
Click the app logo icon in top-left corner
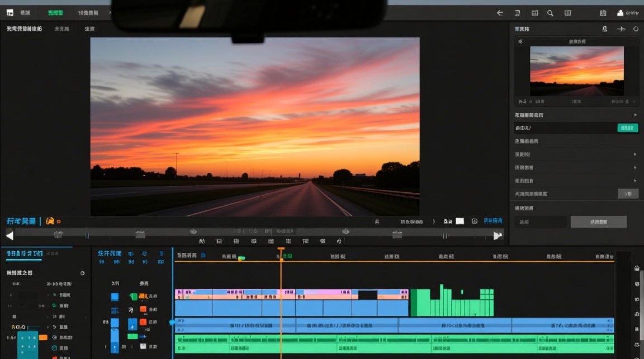(10, 13)
